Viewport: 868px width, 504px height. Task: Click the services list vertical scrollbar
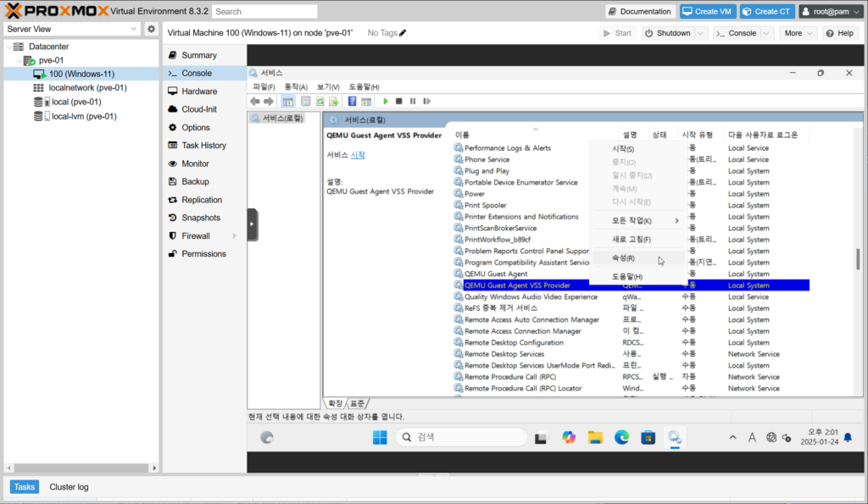click(x=857, y=254)
